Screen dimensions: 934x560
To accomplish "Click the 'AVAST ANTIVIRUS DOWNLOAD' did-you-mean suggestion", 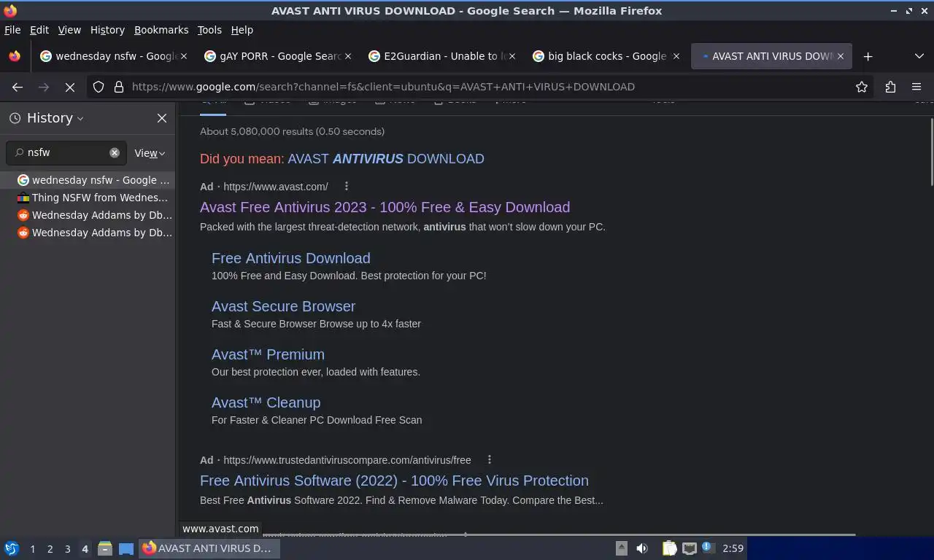I will coord(385,159).
